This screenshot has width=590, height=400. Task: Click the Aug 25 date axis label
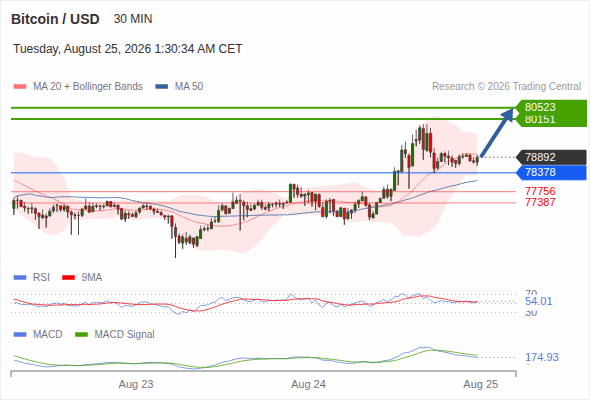click(x=481, y=384)
